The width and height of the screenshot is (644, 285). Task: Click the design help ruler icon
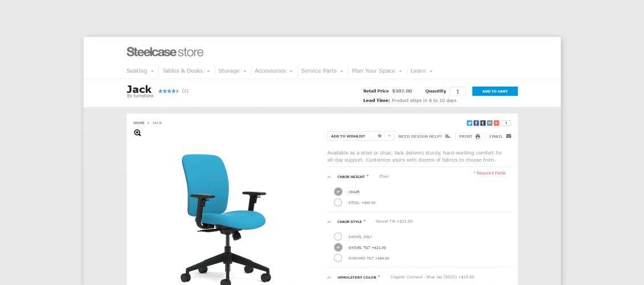[448, 136]
